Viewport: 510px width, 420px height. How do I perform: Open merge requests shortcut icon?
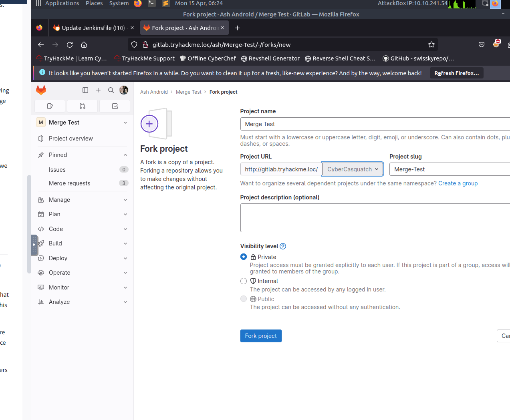(83, 106)
